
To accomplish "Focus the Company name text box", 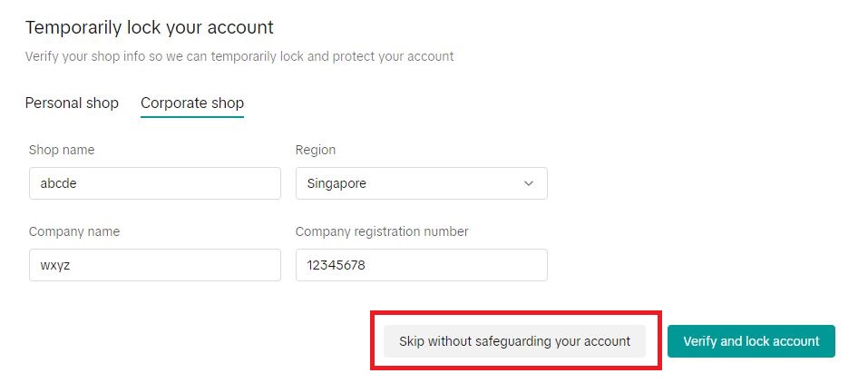I will [154, 265].
